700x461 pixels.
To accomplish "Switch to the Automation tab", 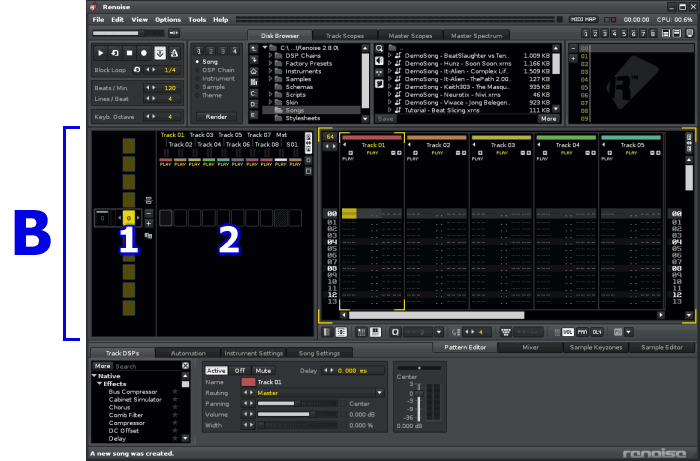I will [x=188, y=353].
